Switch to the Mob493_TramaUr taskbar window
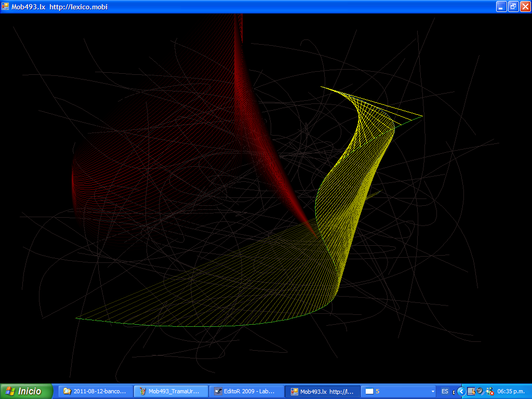Viewport: 532px width, 399px height. (171, 391)
